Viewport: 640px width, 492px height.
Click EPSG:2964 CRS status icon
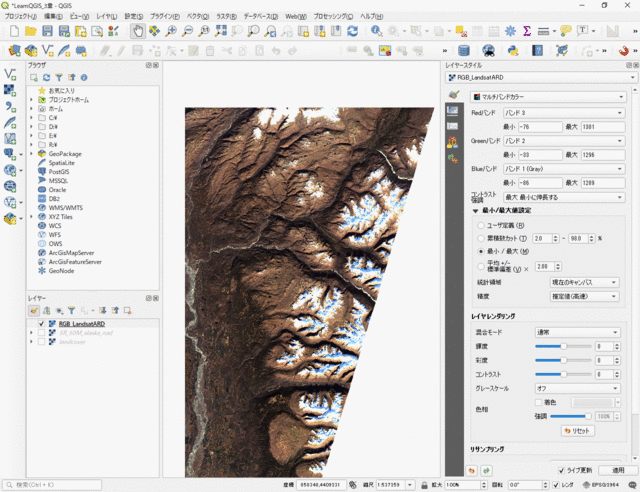601,485
